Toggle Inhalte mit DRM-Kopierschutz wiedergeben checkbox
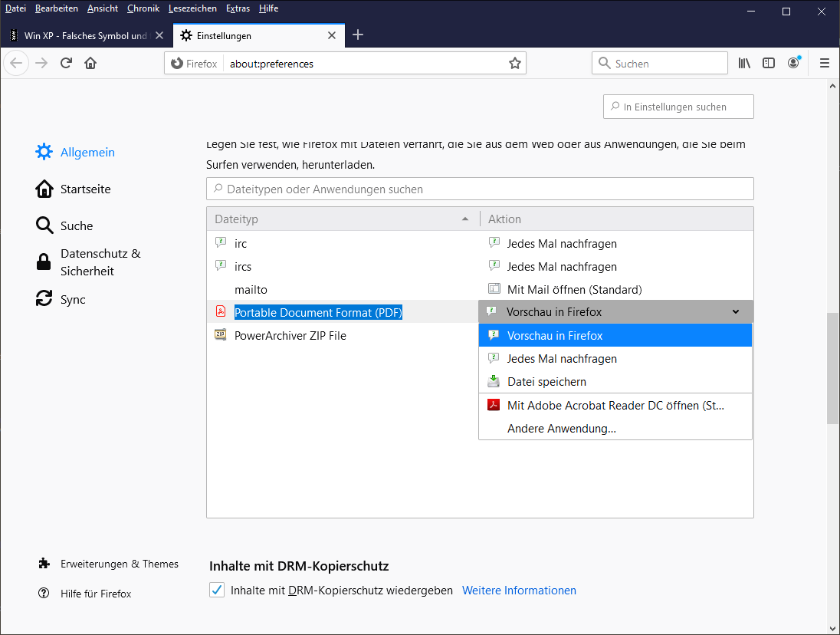This screenshot has width=840, height=635. (x=216, y=590)
